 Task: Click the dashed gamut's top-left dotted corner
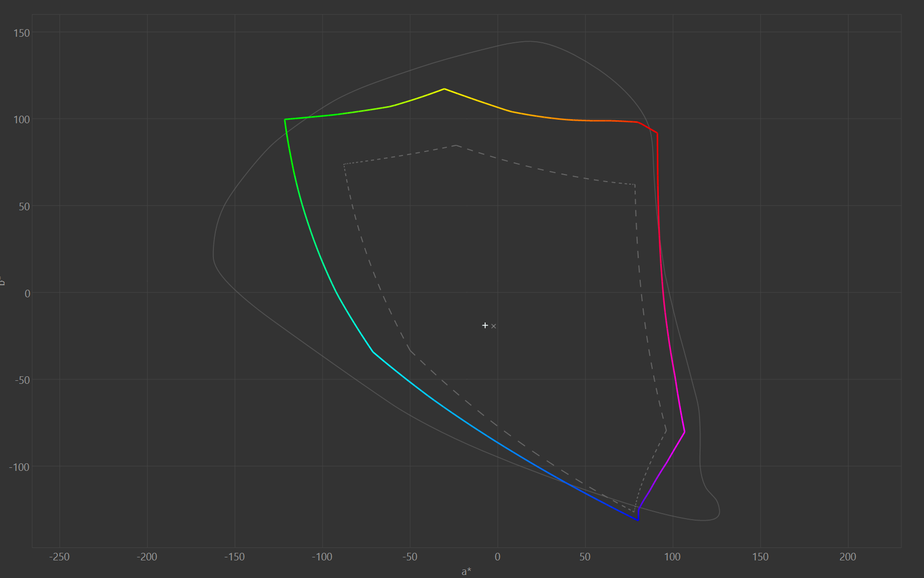click(x=344, y=164)
